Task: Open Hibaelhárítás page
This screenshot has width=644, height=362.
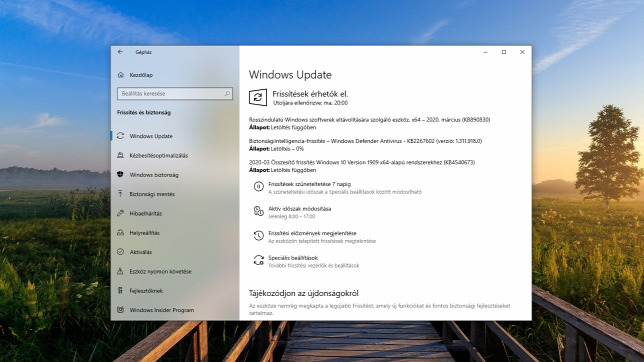Action: tap(146, 213)
